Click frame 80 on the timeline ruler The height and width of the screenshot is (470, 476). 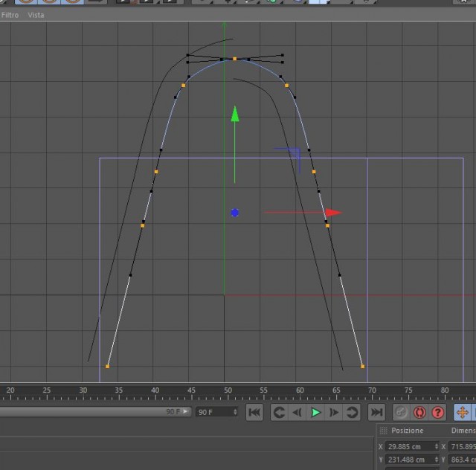click(445, 392)
